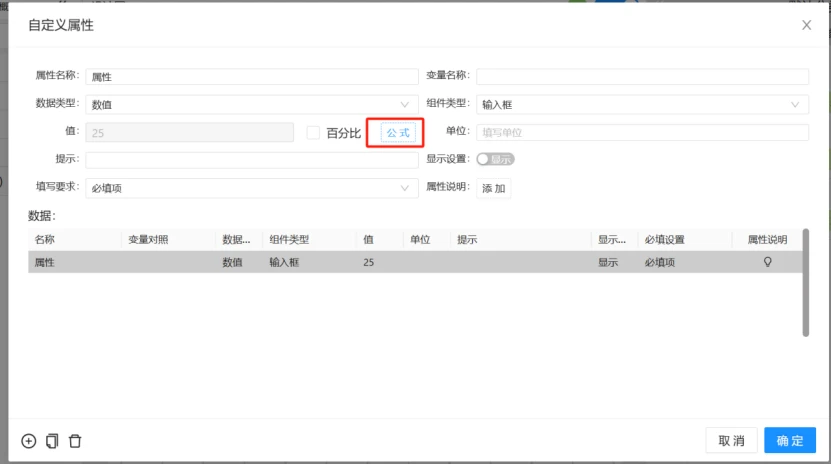This screenshot has width=831, height=465.
Task: Click the copy attribute icon
Action: pyautogui.click(x=52, y=441)
